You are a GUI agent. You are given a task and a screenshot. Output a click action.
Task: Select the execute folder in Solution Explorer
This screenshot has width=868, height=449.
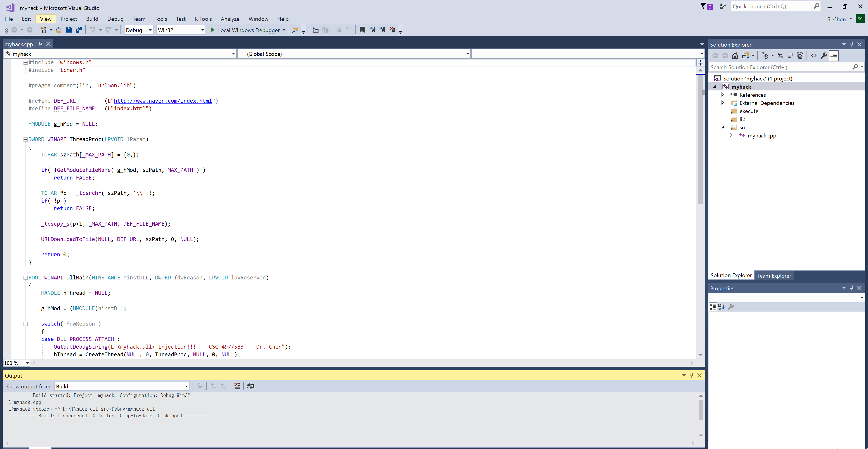pos(749,111)
